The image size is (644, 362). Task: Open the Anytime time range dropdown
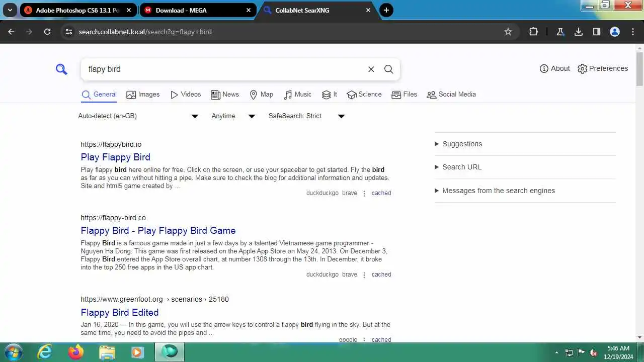[x=233, y=116]
